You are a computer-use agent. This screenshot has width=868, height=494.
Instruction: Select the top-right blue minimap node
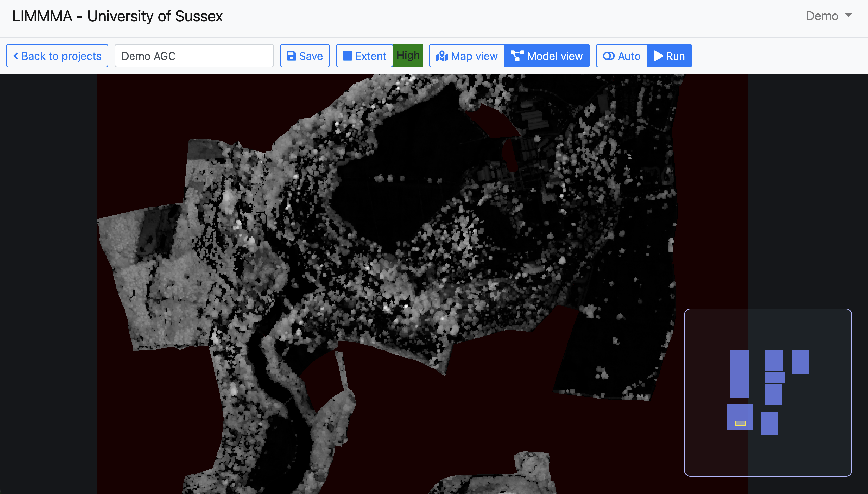tap(800, 362)
